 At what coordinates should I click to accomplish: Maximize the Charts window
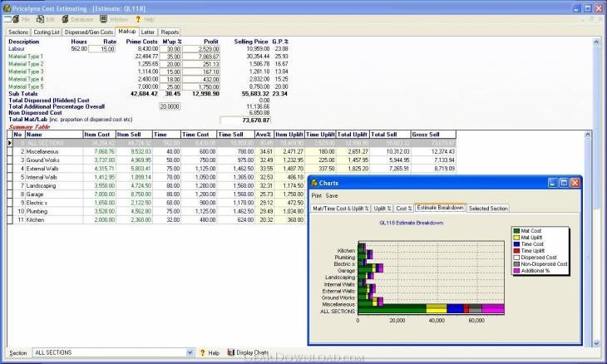click(564, 183)
